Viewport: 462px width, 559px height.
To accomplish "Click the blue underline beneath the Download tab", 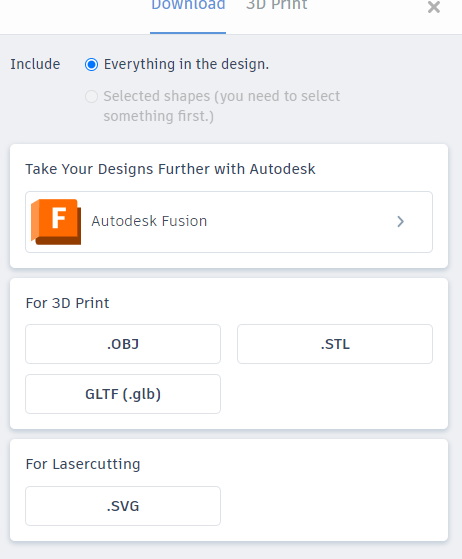I will [x=188, y=33].
